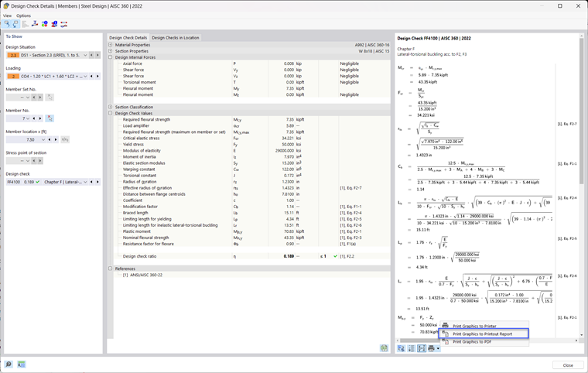Open the View menu
Viewport: 588px width, 373px height.
(7, 15)
